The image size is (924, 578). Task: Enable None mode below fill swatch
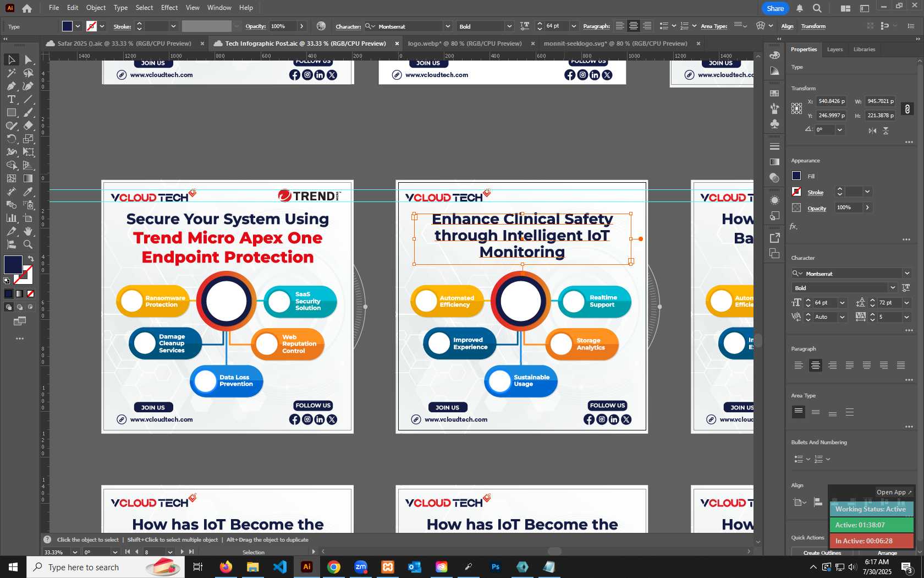point(31,293)
